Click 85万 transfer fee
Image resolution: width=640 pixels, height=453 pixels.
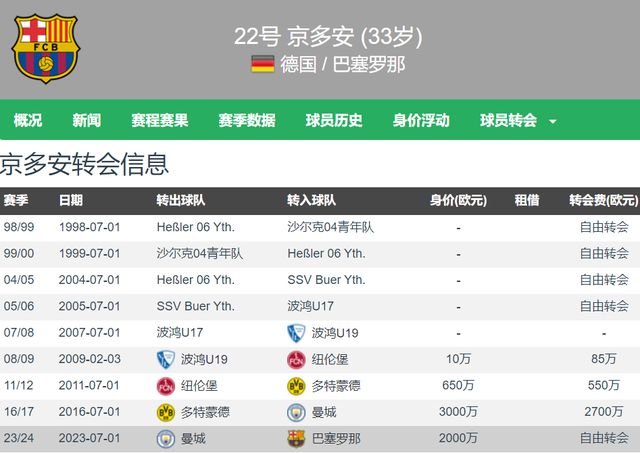604,359
